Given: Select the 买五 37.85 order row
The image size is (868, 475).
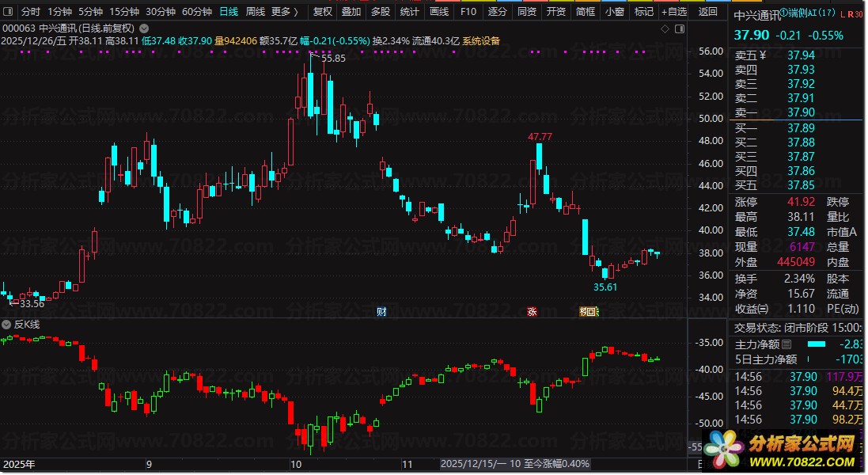Looking at the screenshot, I should (795, 185).
